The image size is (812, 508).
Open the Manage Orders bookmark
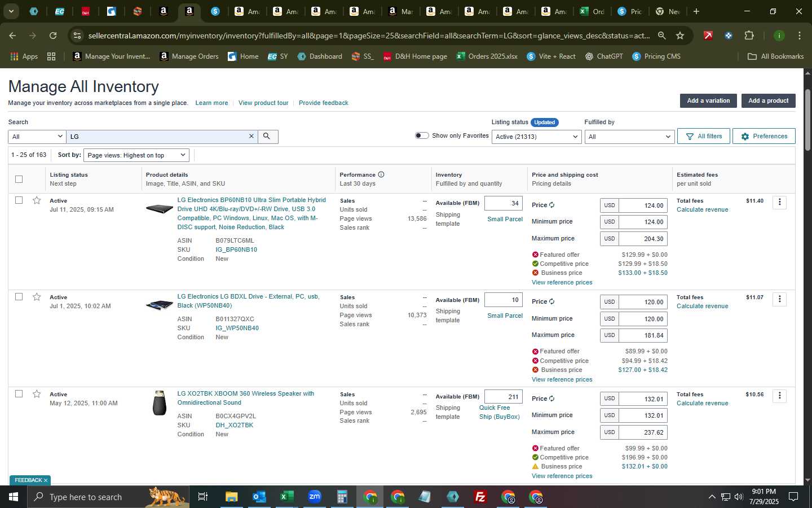pyautogui.click(x=189, y=56)
